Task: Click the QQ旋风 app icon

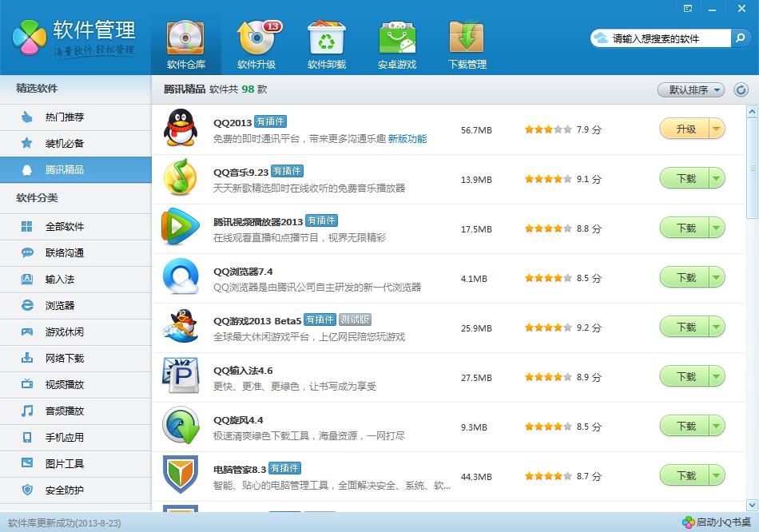Action: (181, 426)
